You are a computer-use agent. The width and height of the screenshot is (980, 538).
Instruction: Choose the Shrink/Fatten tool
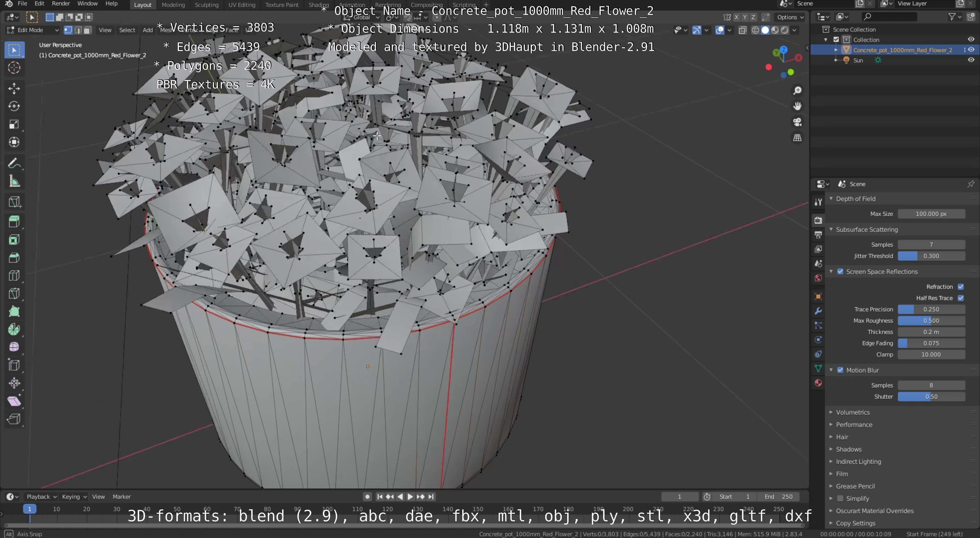pyautogui.click(x=14, y=383)
